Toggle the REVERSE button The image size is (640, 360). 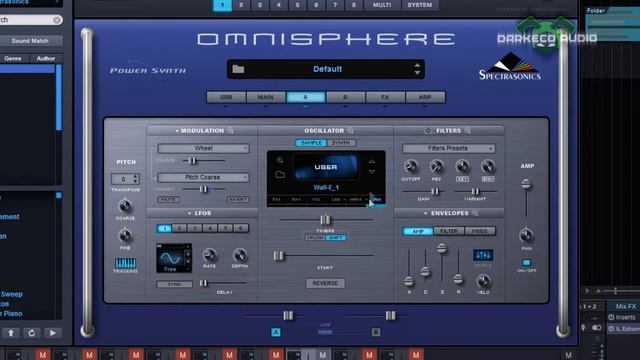pyautogui.click(x=325, y=283)
